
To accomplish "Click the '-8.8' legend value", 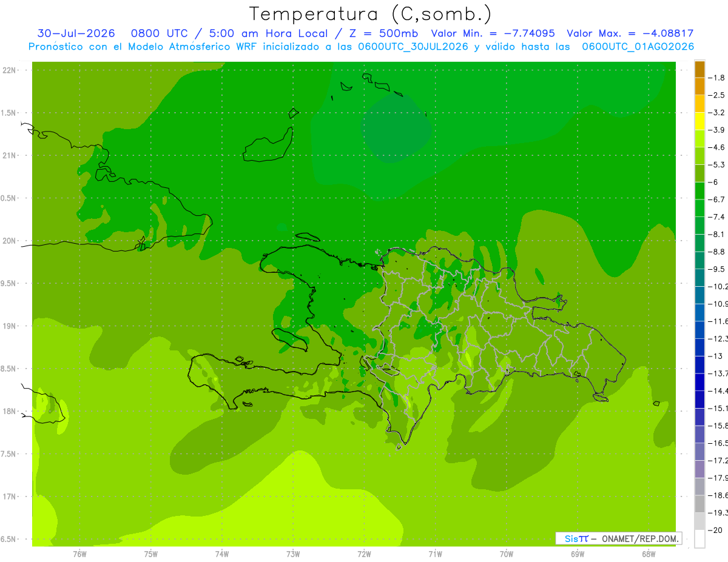I will pyautogui.click(x=716, y=252).
